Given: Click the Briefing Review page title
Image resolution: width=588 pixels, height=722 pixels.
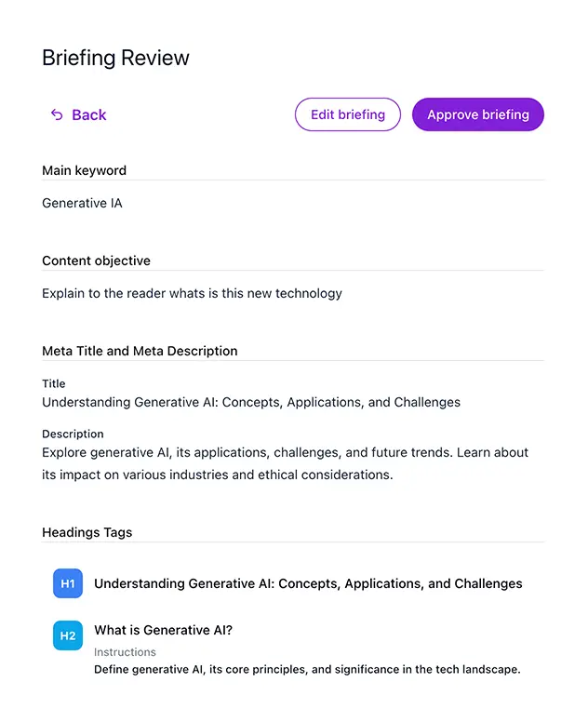Looking at the screenshot, I should tap(115, 58).
